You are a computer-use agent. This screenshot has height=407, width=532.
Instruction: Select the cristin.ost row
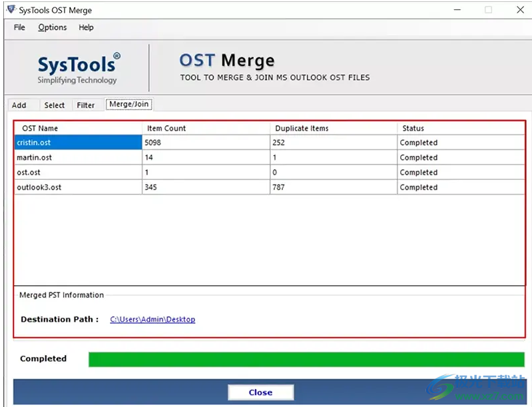tap(78, 143)
